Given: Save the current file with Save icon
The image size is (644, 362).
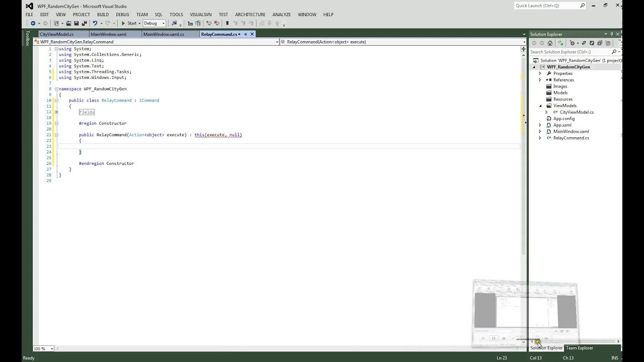Looking at the screenshot, I should [76, 23].
